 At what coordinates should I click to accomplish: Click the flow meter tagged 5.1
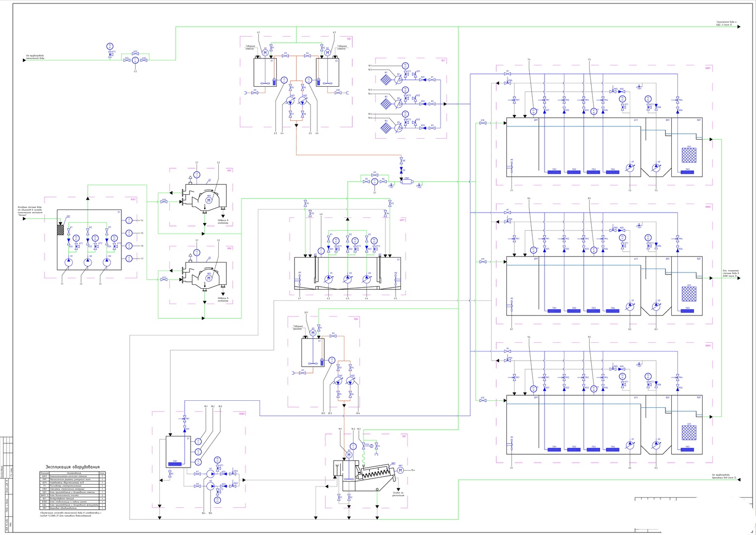[375, 182]
